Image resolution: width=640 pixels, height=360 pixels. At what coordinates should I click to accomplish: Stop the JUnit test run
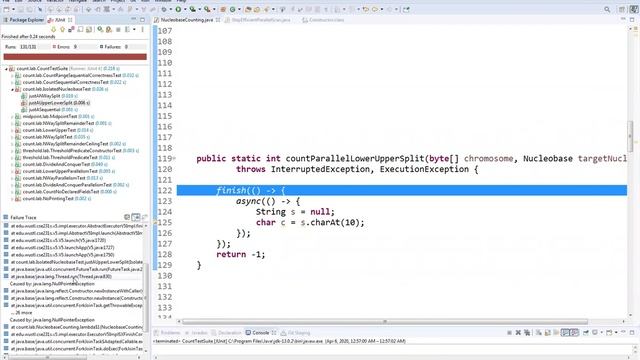pyautogui.click(x=118, y=29)
